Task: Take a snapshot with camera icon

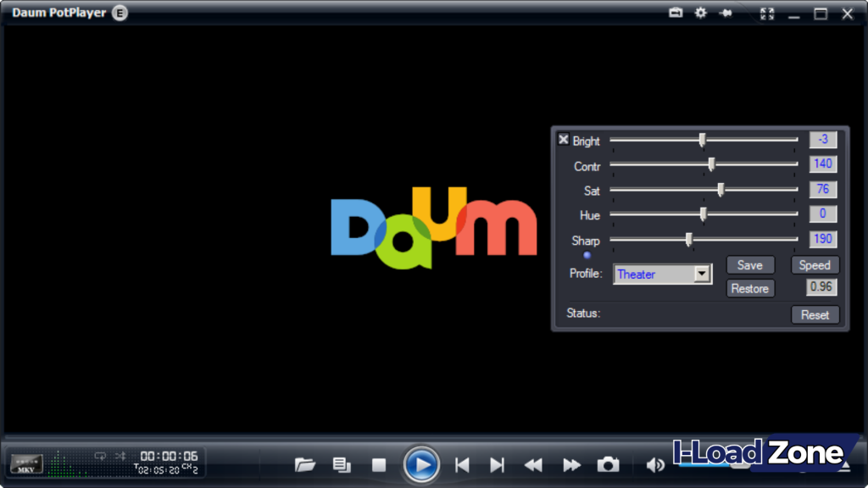Action: (x=607, y=464)
